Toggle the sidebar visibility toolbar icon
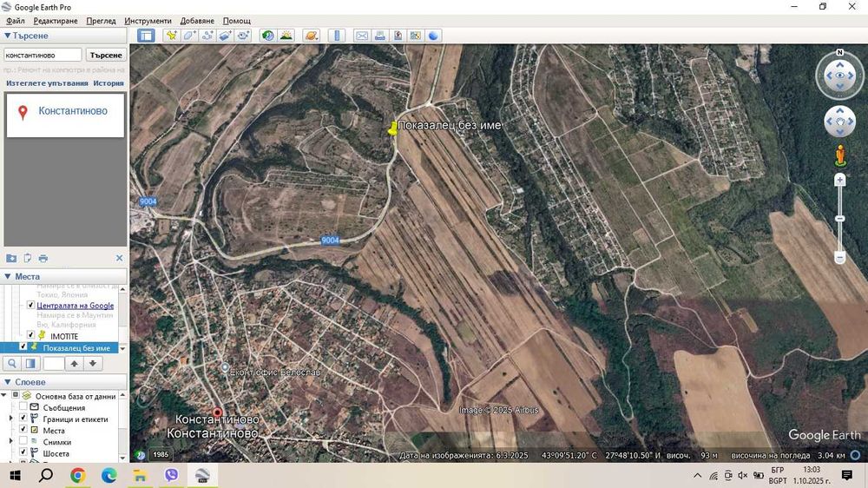 (x=146, y=36)
